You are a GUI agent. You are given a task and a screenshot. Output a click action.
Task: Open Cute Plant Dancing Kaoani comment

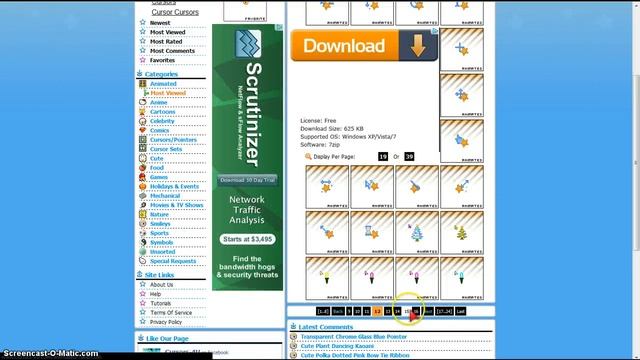pos(337,346)
